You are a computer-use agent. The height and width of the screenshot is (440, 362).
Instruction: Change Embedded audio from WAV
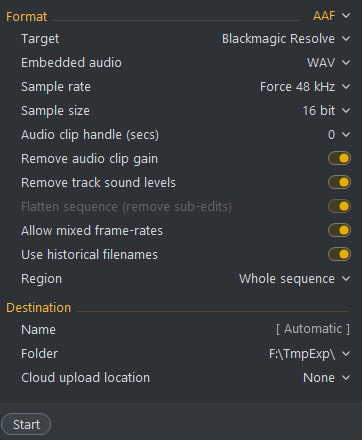tap(328, 63)
